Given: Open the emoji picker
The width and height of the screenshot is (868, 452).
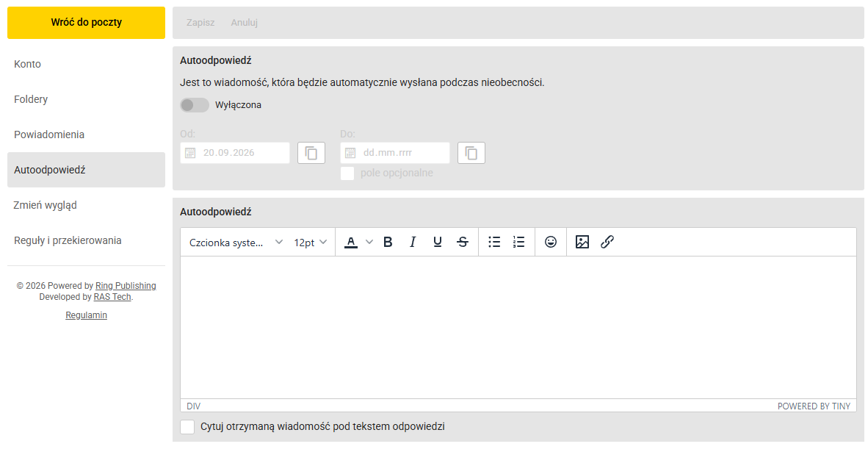Looking at the screenshot, I should point(551,242).
